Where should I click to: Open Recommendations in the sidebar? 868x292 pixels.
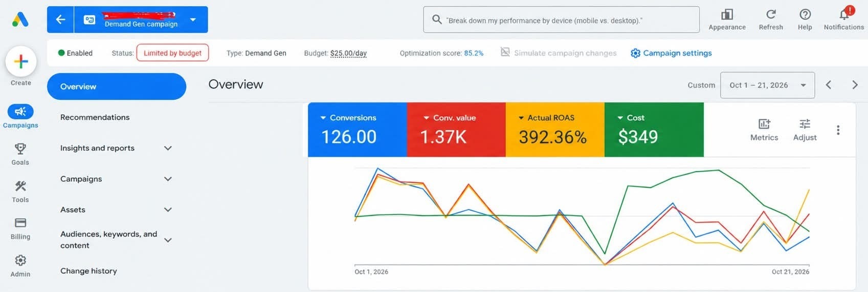95,117
